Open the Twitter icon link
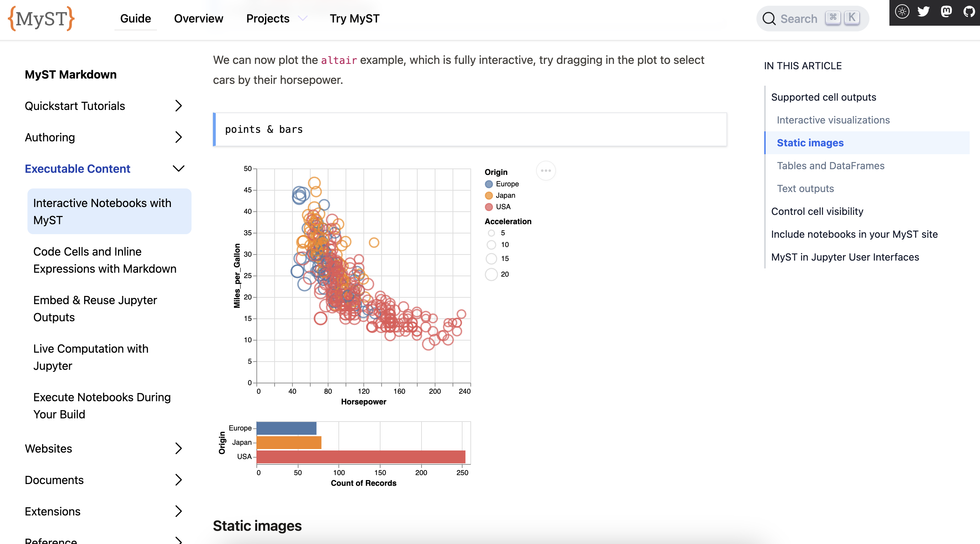The width and height of the screenshot is (980, 544). [x=923, y=11]
